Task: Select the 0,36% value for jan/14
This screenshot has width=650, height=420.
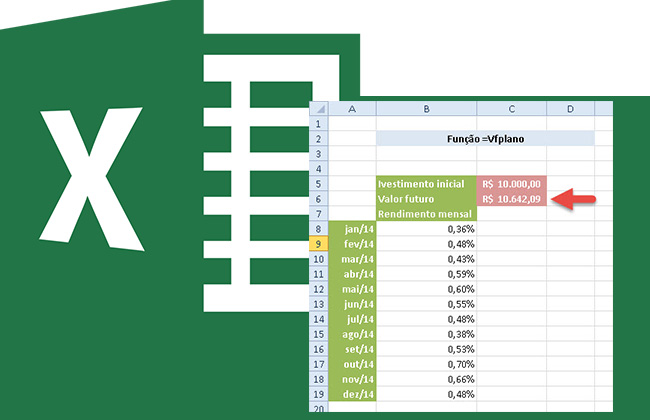Action: click(427, 228)
